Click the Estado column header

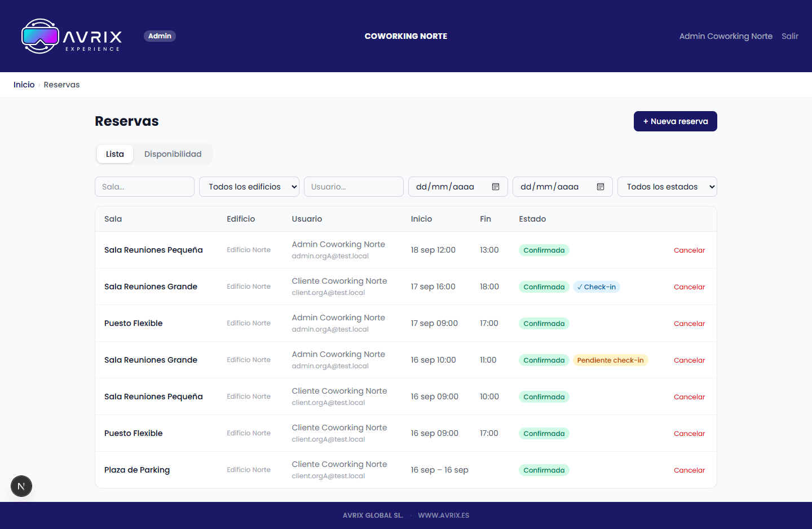[x=532, y=219]
